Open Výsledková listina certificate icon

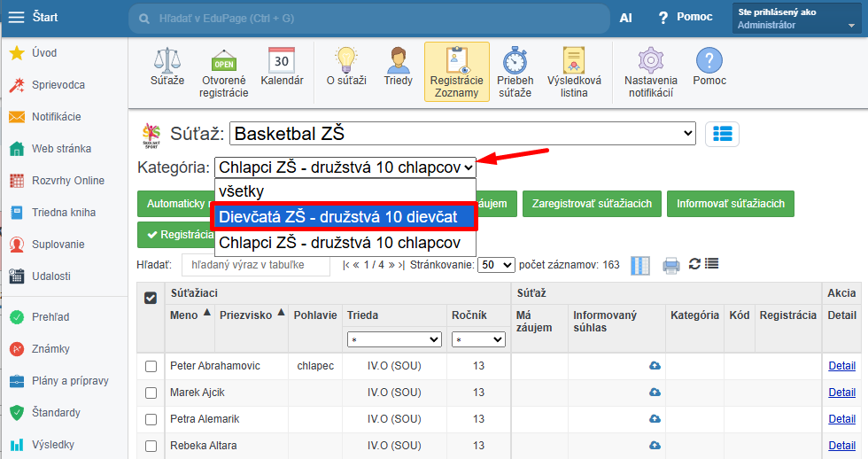574,60
